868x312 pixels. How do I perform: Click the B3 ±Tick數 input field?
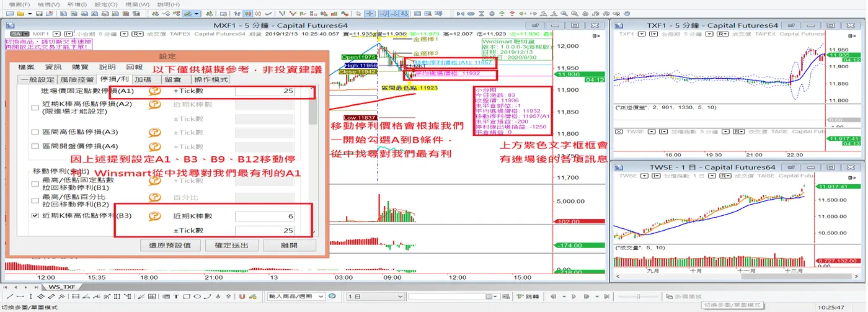(x=265, y=230)
